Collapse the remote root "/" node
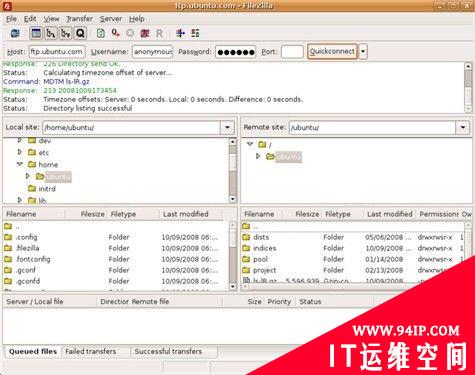The image size is (475, 375). point(250,144)
